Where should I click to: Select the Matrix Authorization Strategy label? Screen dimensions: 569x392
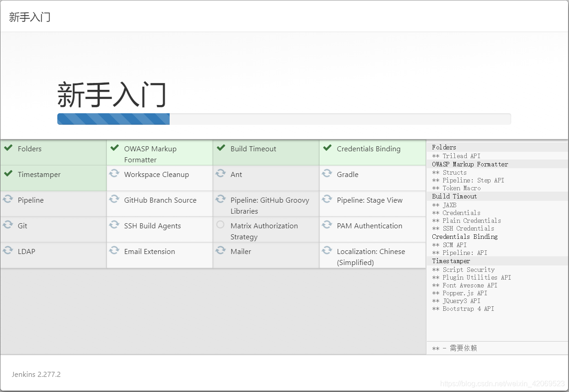pyautogui.click(x=264, y=232)
